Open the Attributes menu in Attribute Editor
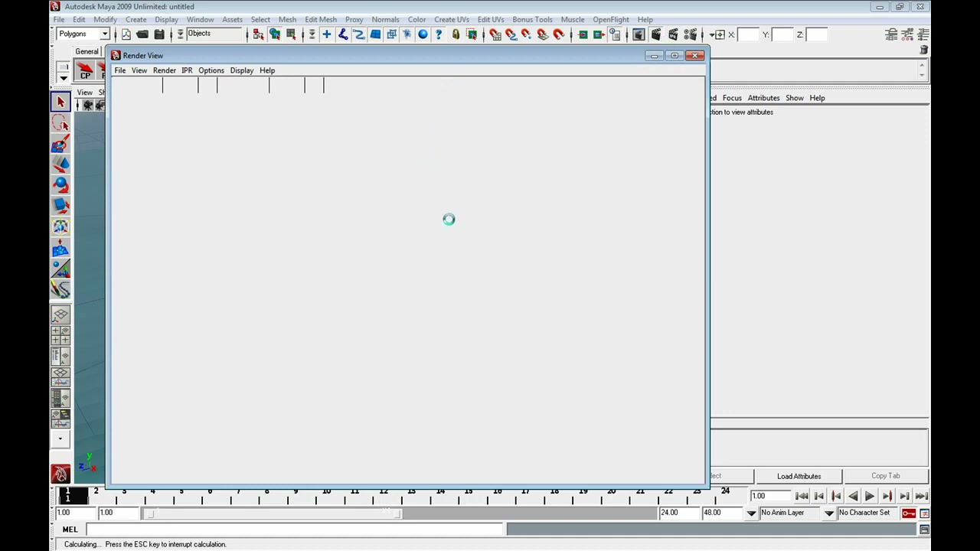This screenshot has width=980, height=551. pos(763,98)
